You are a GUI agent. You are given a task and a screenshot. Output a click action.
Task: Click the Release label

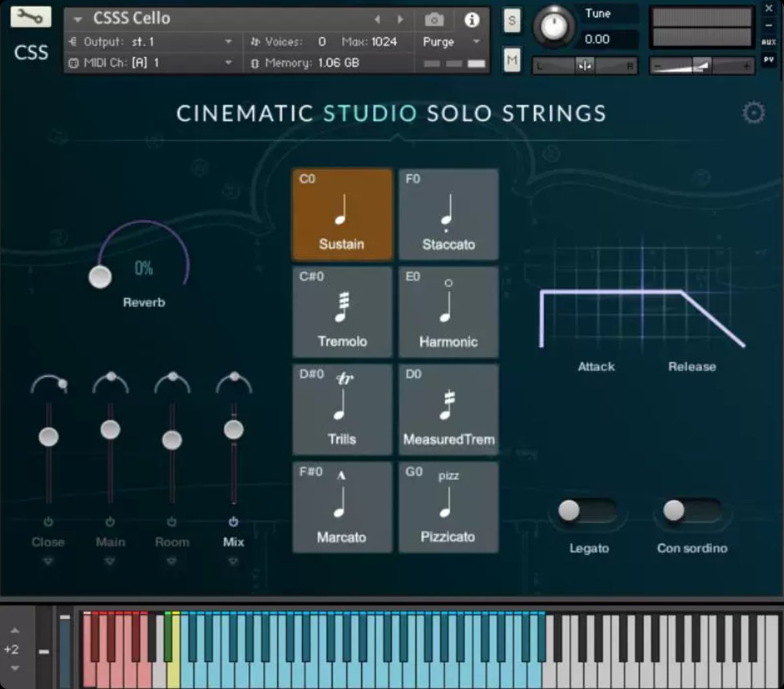692,367
